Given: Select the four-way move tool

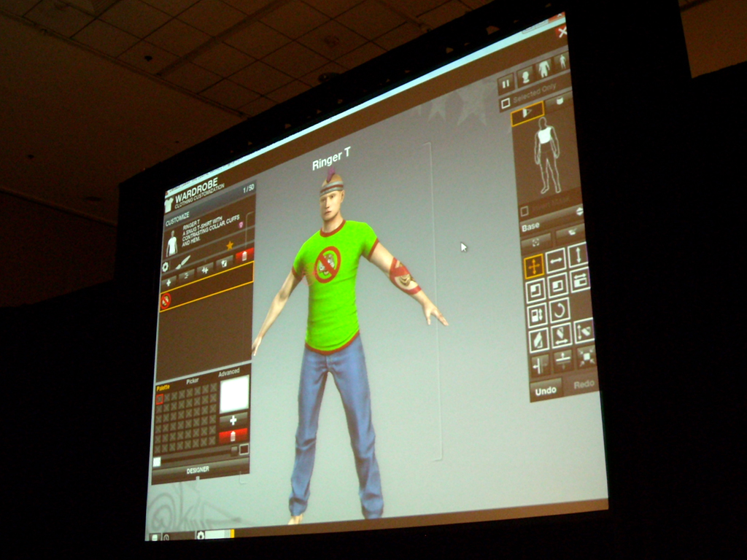Looking at the screenshot, I should click(534, 266).
